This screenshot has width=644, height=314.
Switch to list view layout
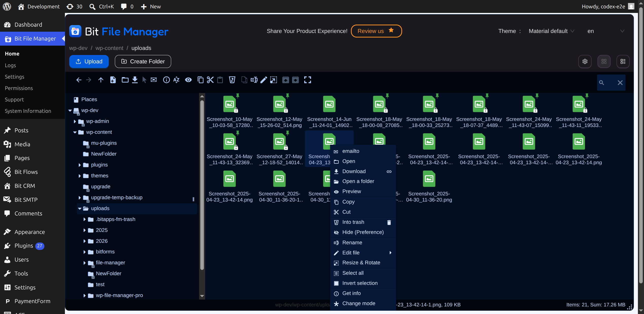click(623, 62)
